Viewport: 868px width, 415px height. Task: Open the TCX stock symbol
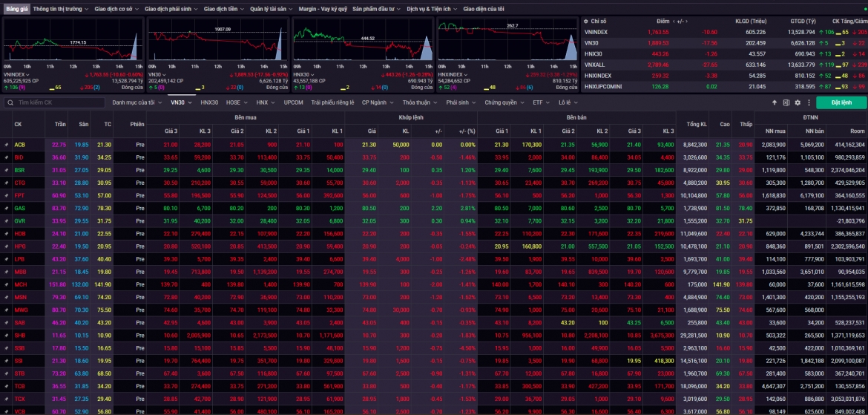point(19,399)
